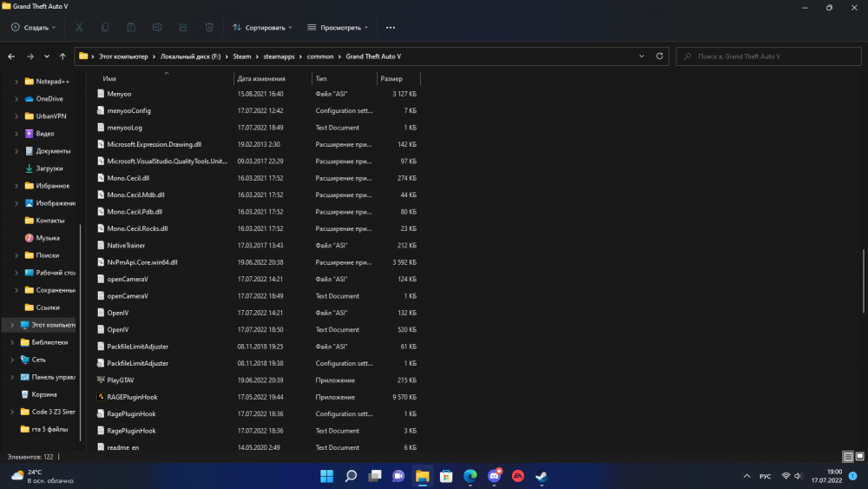Open Загрузки in navigation pane
The width and height of the screenshot is (868, 489).
point(49,169)
